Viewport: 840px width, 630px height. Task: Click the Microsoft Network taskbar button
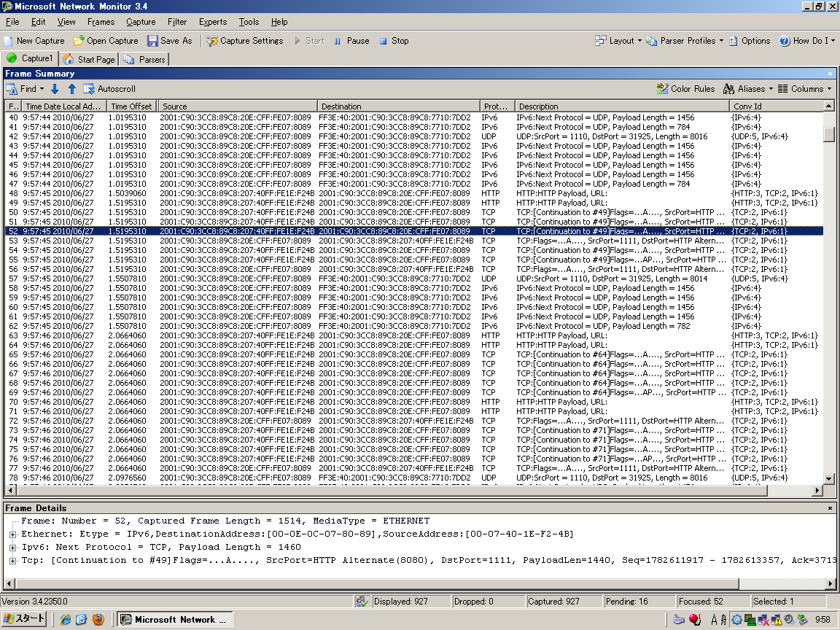pyautogui.click(x=175, y=620)
